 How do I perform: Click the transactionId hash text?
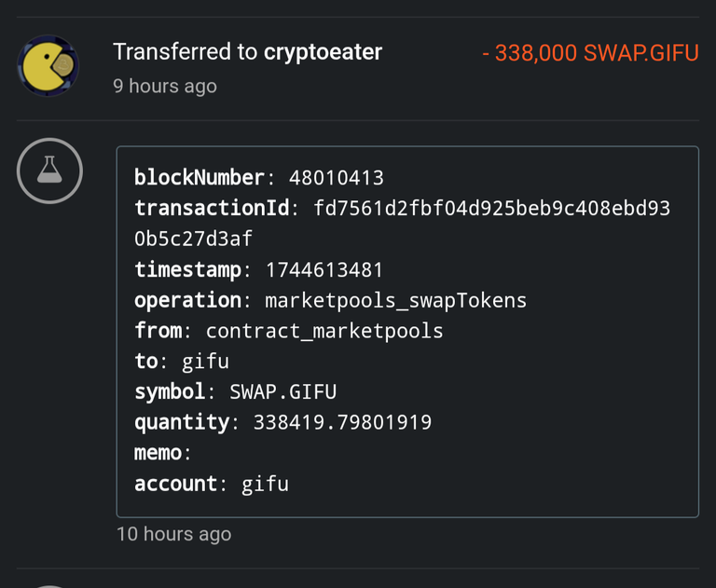click(x=492, y=208)
